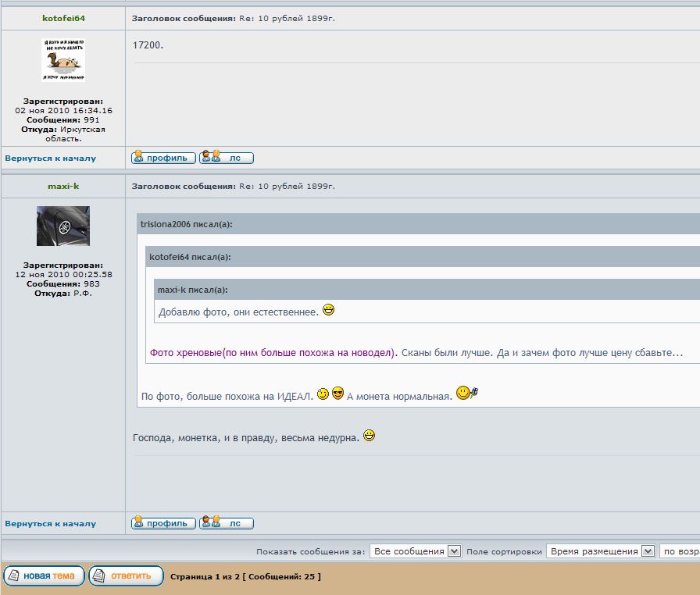Open the kotofei64 username link

pyautogui.click(x=63, y=18)
